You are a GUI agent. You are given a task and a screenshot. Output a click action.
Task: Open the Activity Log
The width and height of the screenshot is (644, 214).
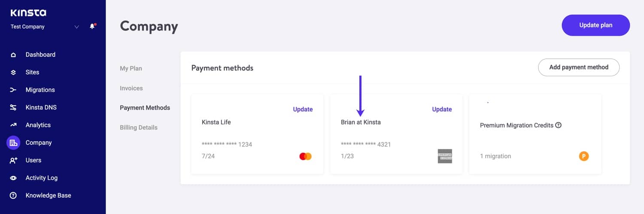point(42,178)
